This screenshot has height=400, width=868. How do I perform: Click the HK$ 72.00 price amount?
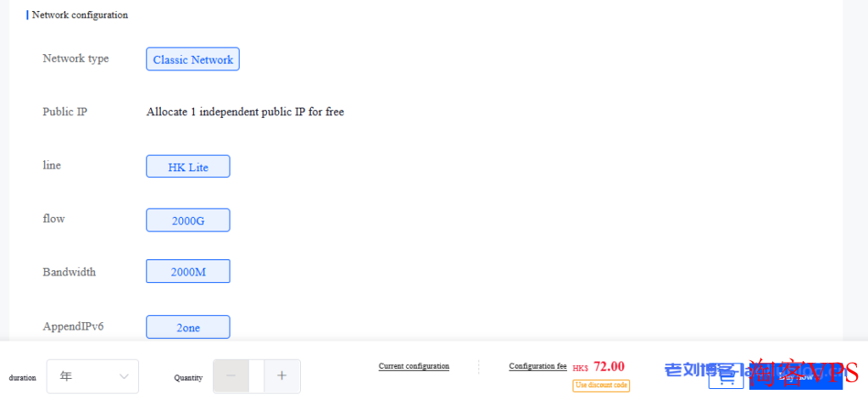pos(598,367)
